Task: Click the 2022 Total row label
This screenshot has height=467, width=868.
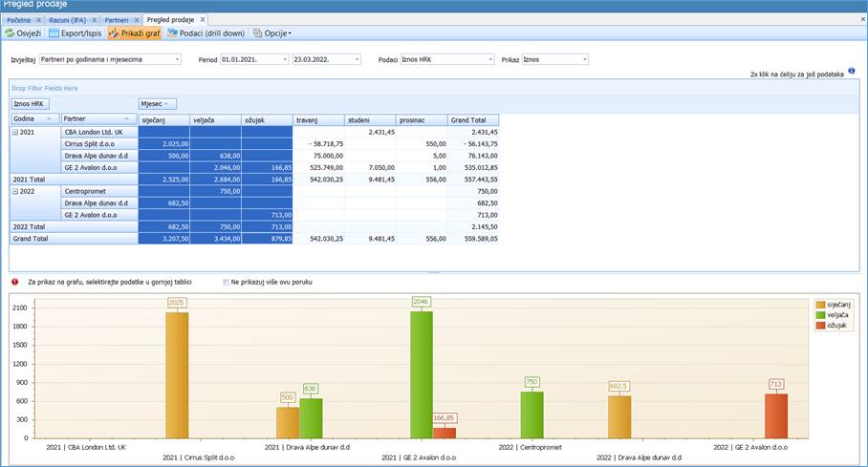Action: 74,227
